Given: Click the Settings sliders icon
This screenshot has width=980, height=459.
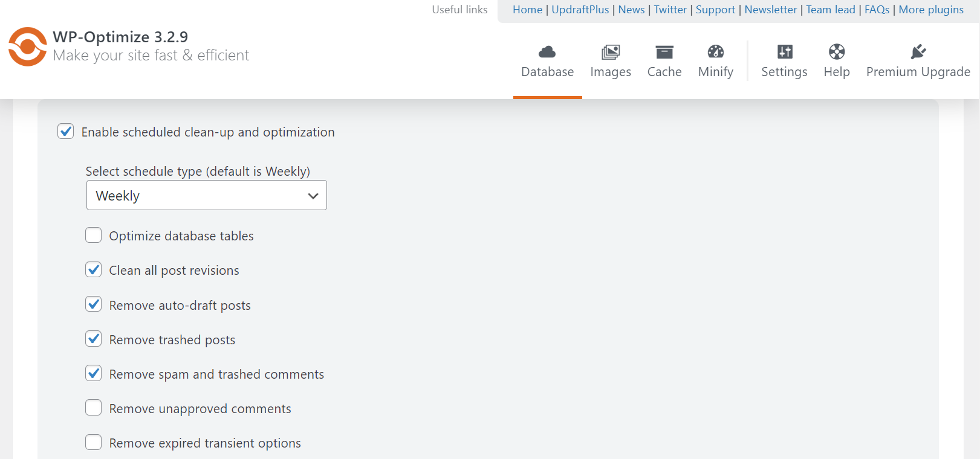Looking at the screenshot, I should point(785,52).
